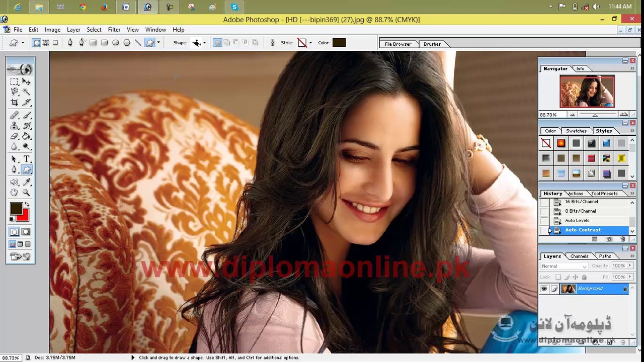
Task: Choose the Rounded Rectangle shape option
Action: tap(104, 43)
